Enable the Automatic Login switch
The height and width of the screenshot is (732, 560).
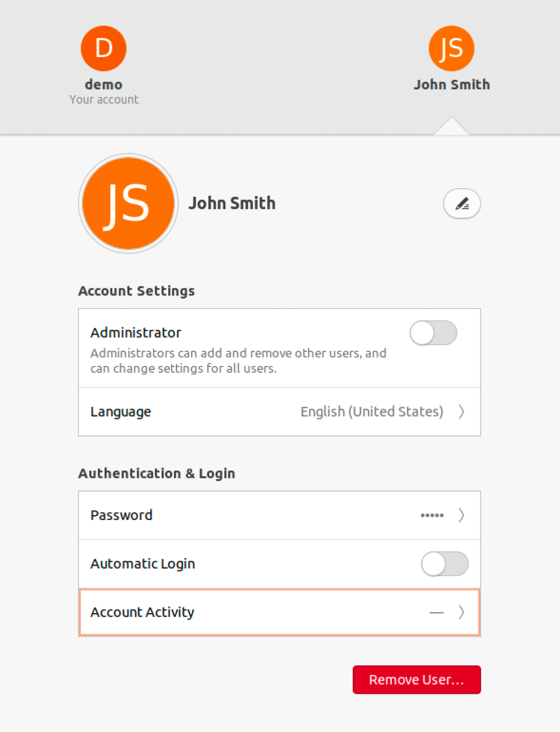(445, 564)
